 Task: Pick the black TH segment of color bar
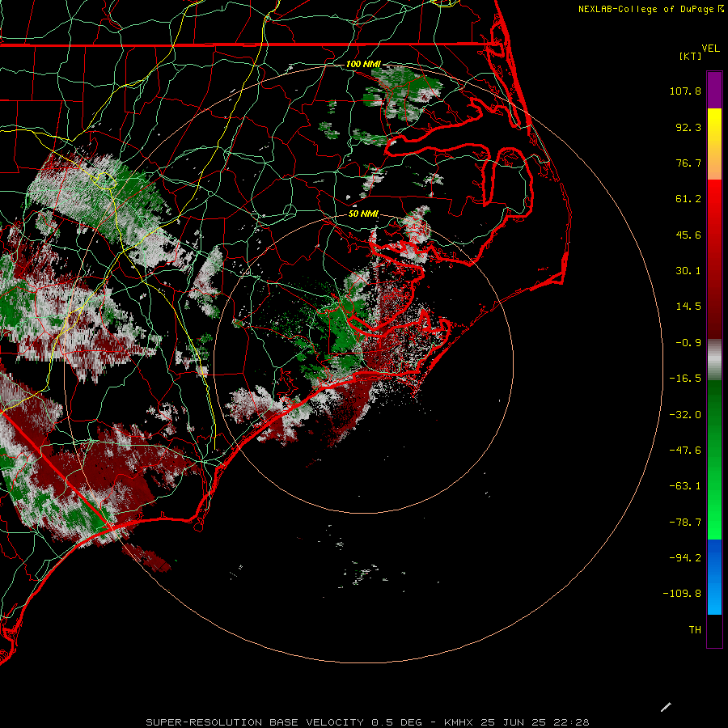point(714,630)
